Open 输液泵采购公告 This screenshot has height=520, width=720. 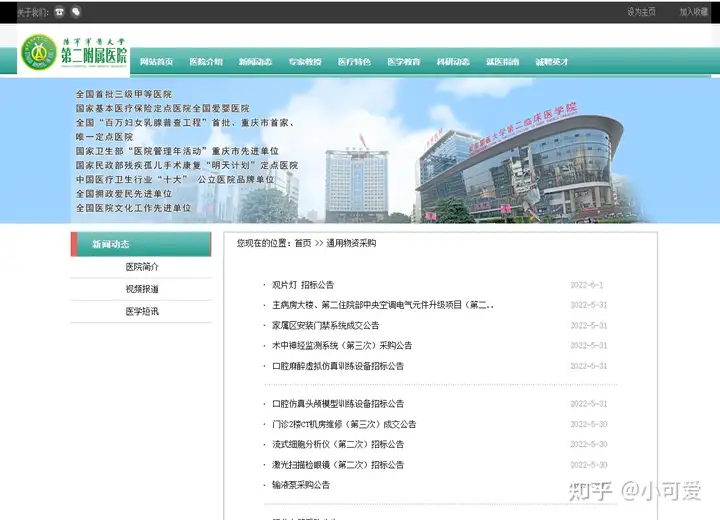[x=301, y=485]
